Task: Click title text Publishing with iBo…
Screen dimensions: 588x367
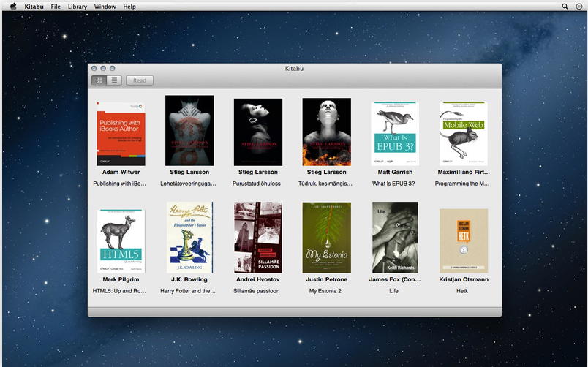Action: (x=120, y=183)
